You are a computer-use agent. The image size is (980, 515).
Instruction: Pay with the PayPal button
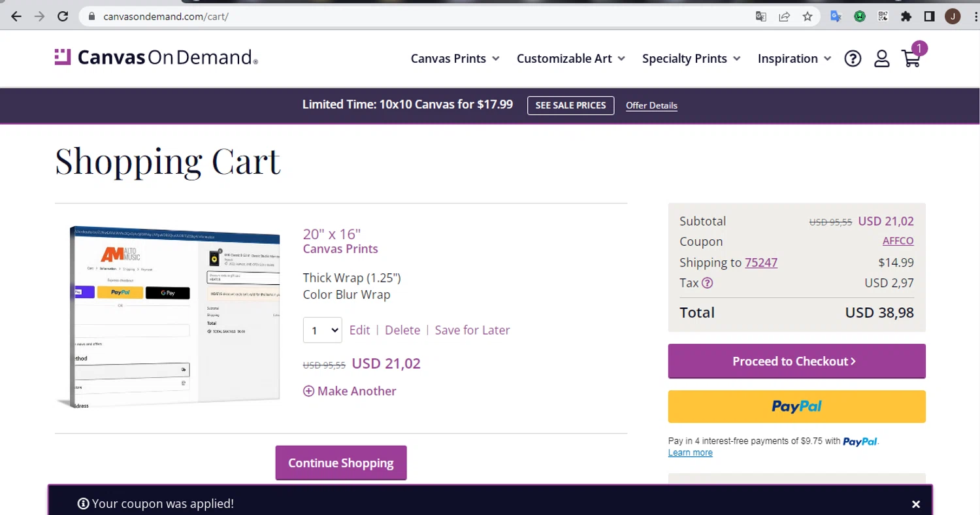click(796, 407)
